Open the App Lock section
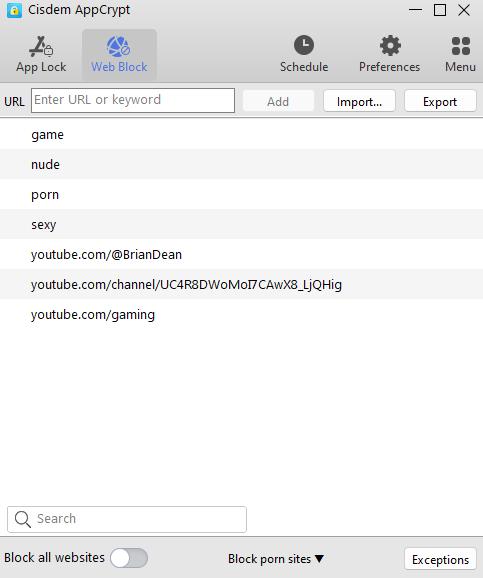This screenshot has height=578, width=483. 41,55
